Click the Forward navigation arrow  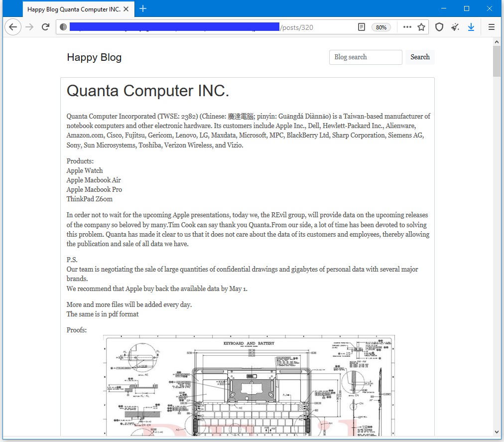pos(29,27)
